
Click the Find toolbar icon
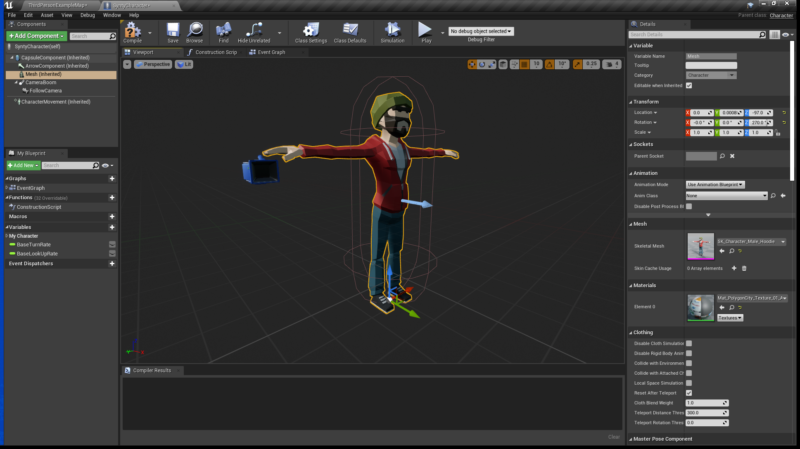click(223, 32)
